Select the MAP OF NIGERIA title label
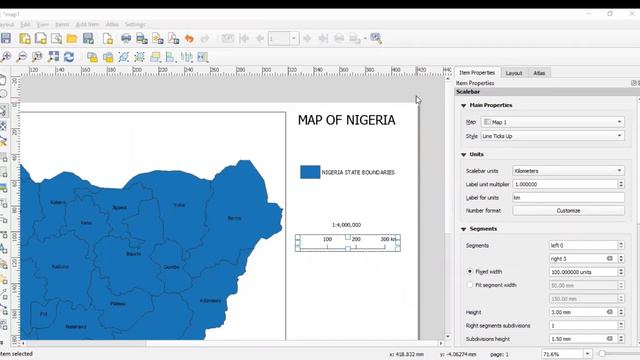The width and height of the screenshot is (640, 360). point(347,120)
